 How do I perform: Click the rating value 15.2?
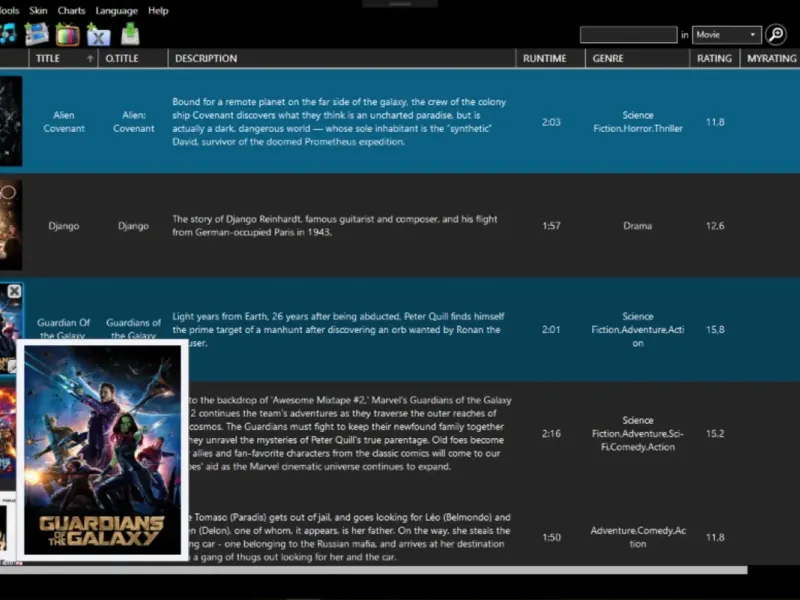[x=715, y=434]
